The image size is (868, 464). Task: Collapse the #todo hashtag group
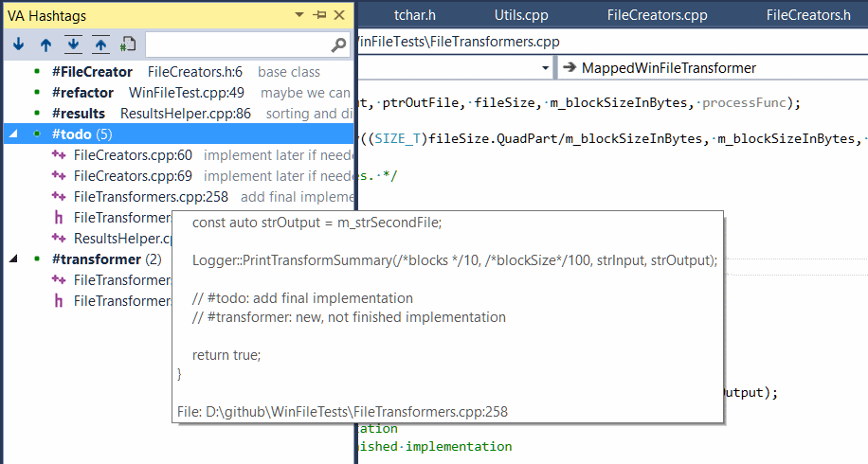[13, 134]
